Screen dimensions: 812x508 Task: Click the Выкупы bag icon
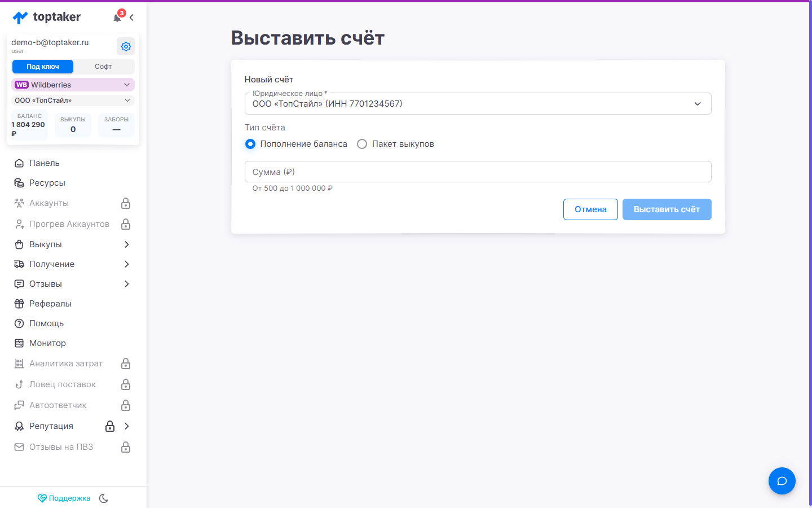(19, 244)
